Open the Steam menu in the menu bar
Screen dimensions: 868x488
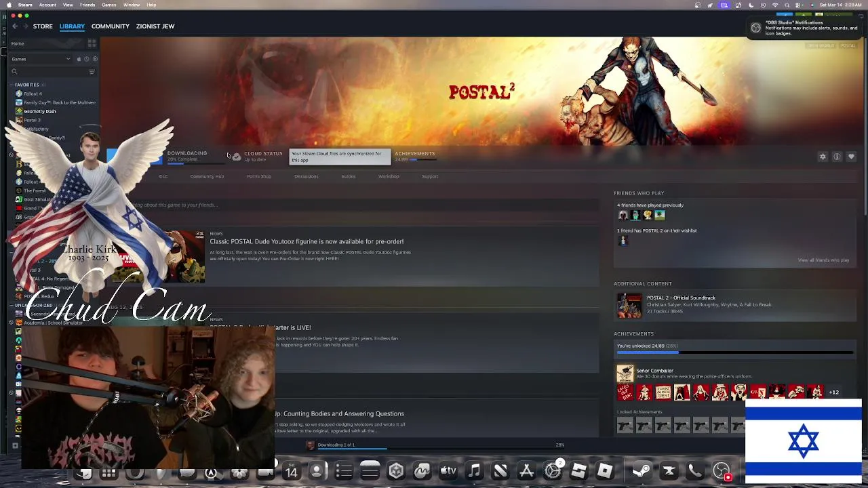[x=25, y=5]
